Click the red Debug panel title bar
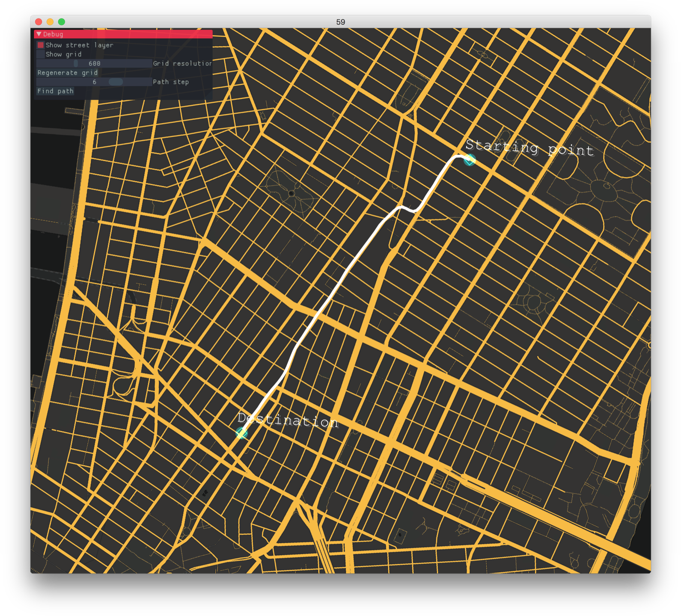Viewport: 681px width, 616px height. 128,34
